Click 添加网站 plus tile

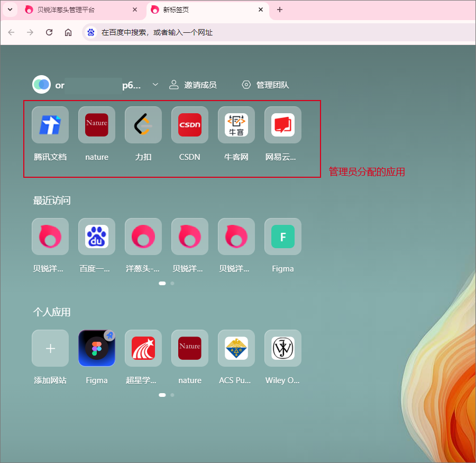tap(50, 348)
